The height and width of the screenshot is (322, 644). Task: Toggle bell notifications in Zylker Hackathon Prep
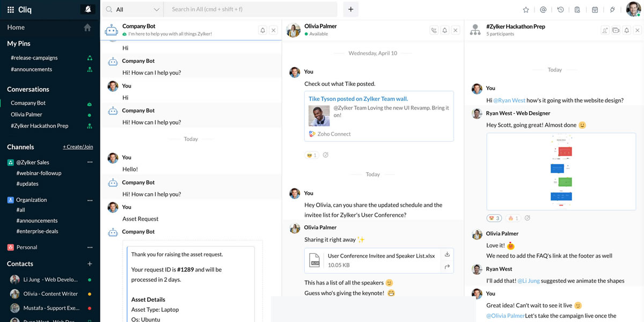[x=627, y=31]
